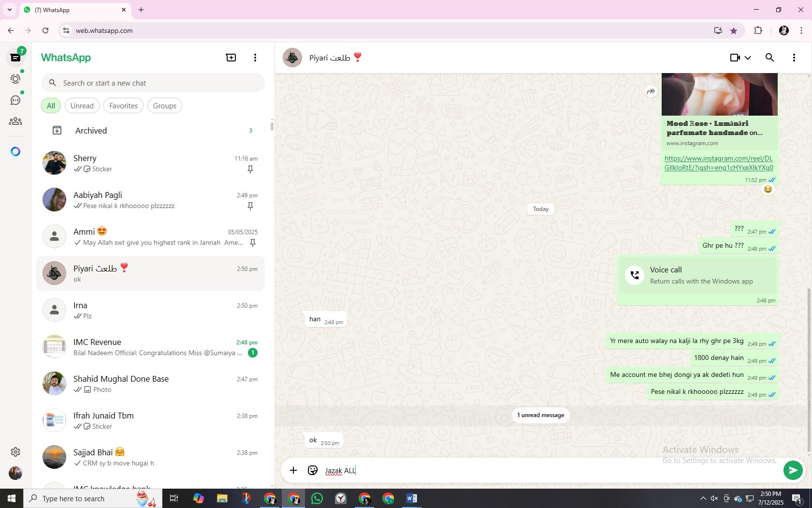812x508 pixels.
Task: Start a new chat with the plus icon
Action: (231, 58)
